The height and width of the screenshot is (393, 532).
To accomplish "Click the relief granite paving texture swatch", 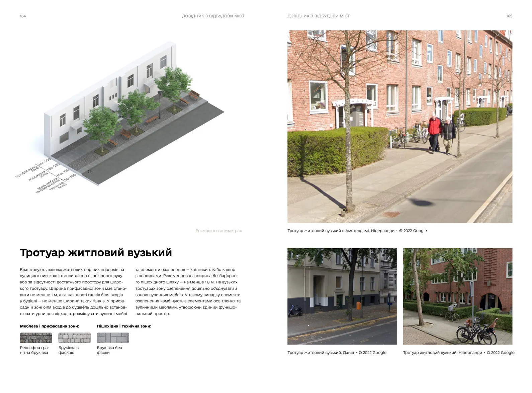I will pyautogui.click(x=36, y=338).
